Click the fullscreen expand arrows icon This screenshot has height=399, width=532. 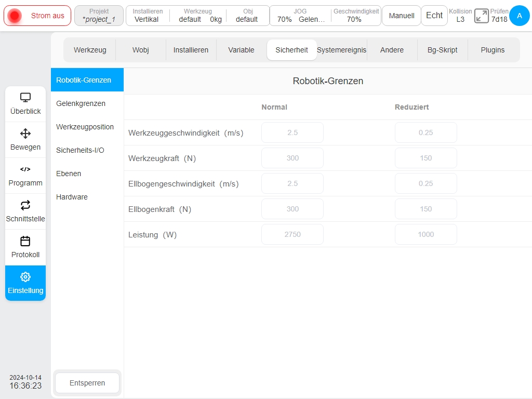tap(481, 16)
